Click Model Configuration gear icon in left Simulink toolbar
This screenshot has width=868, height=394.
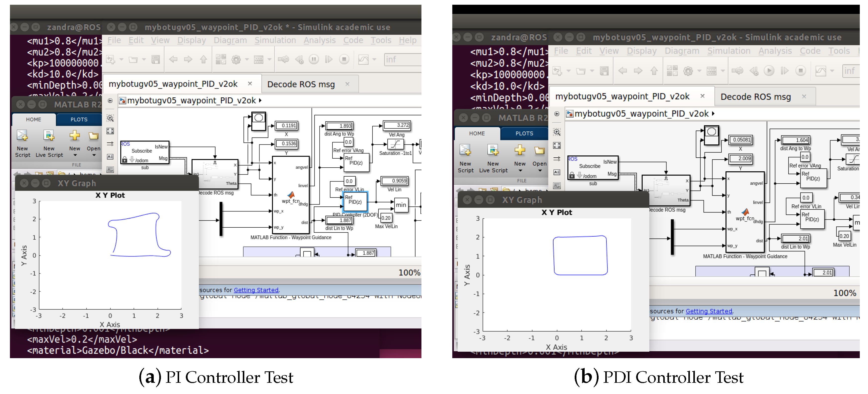(x=236, y=60)
